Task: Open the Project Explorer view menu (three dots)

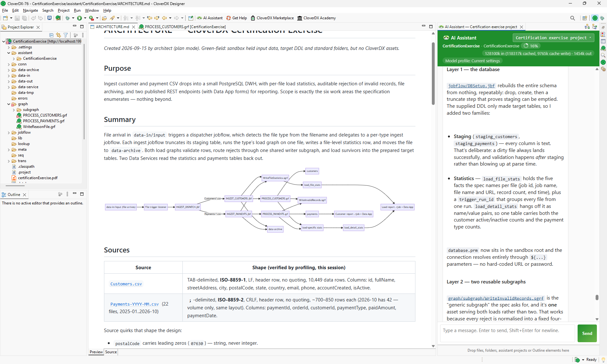Action: pos(83,35)
